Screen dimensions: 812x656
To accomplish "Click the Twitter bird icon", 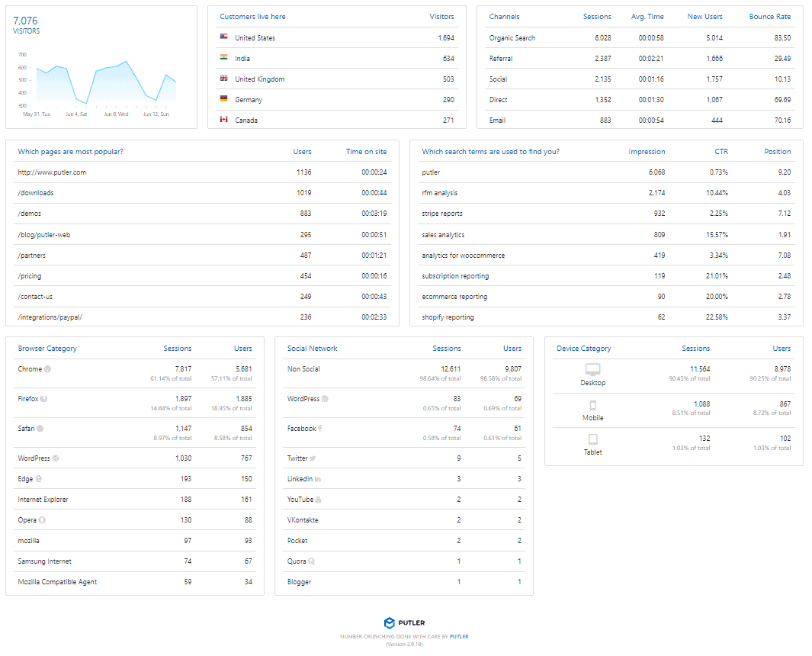I will coord(313,458).
